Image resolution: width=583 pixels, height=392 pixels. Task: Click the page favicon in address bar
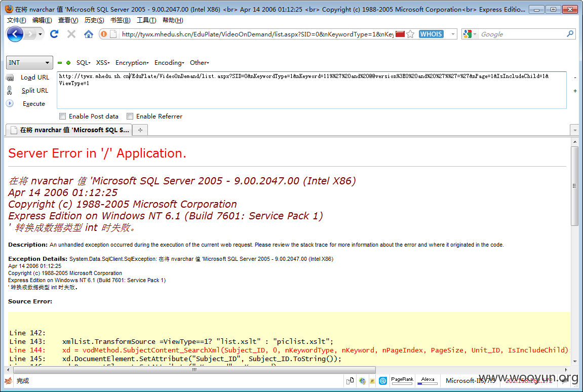(x=113, y=34)
